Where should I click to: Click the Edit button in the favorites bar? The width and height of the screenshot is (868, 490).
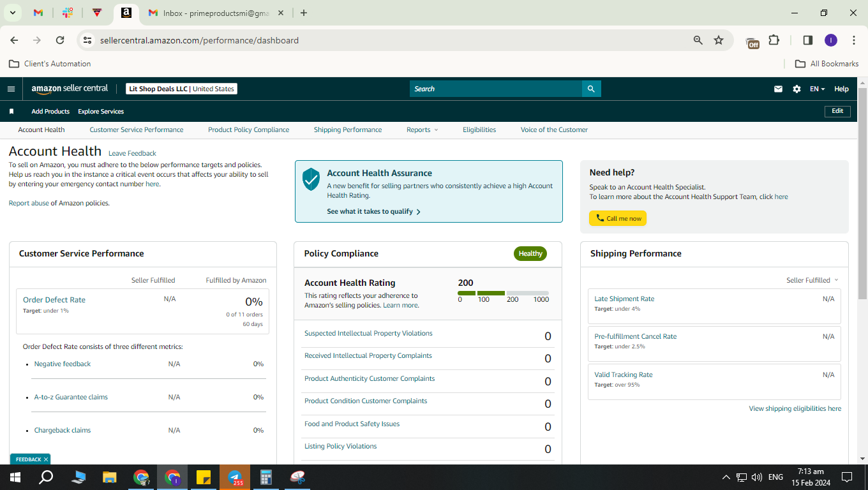point(837,111)
